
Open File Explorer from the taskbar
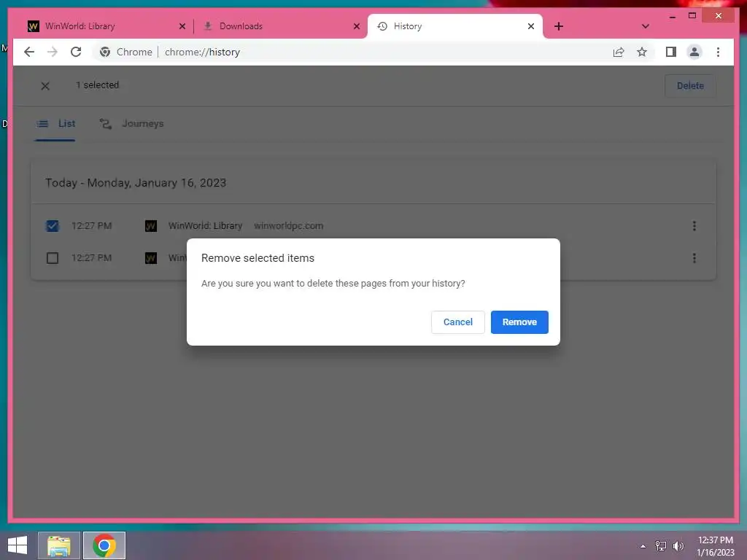[x=58, y=545]
